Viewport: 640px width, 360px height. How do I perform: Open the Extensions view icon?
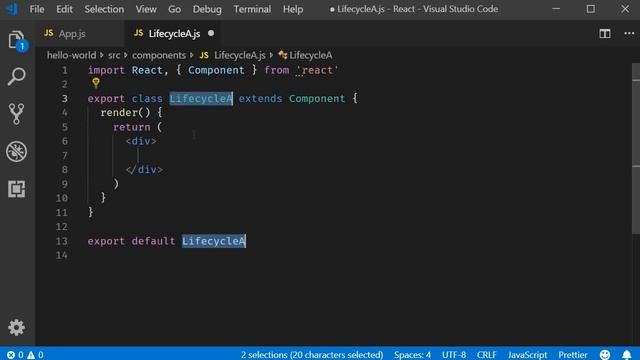coord(16,189)
